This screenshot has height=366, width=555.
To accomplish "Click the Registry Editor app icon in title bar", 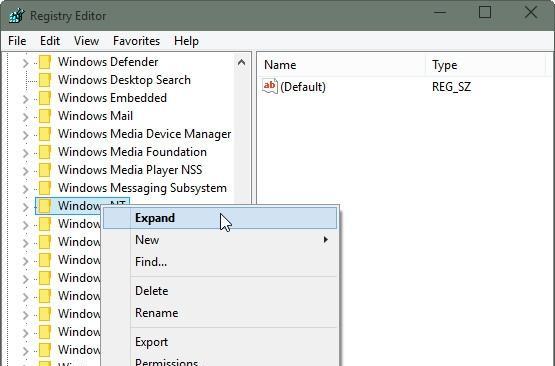I will [x=17, y=16].
